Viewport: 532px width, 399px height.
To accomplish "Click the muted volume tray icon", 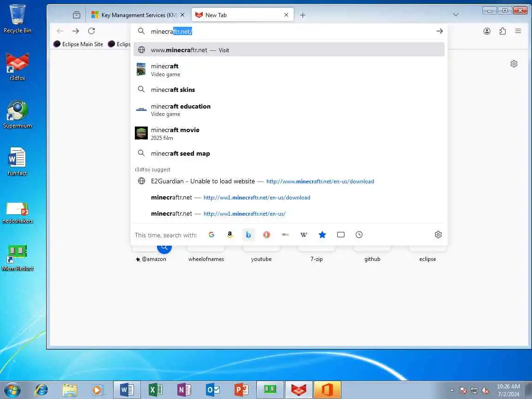I will 485,391.
